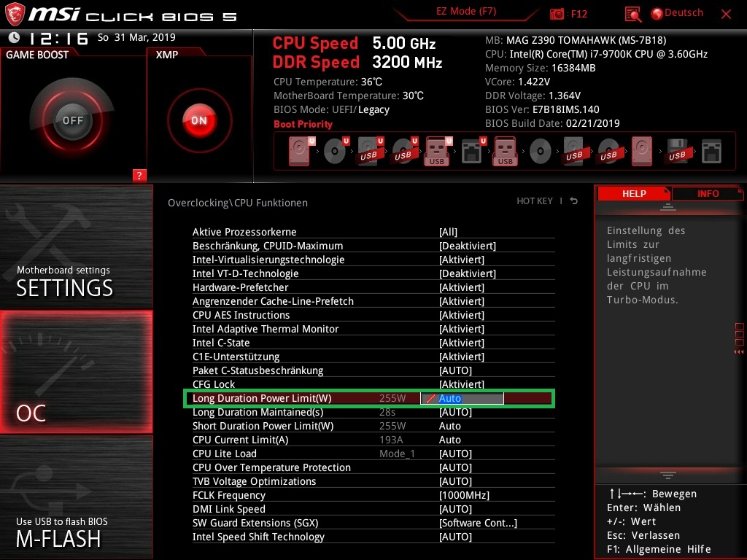The width and height of the screenshot is (747, 560).
Task: Select the U-badged network boot device
Action: pos(473,151)
